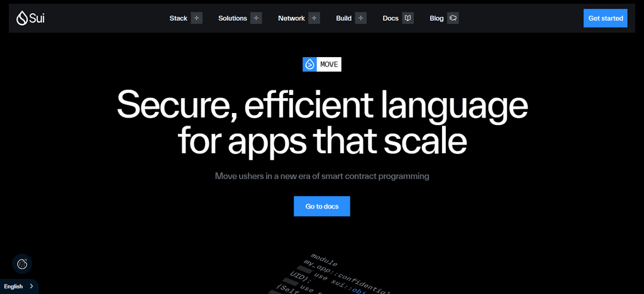This screenshot has width=644, height=294.
Task: Open the Solutions navigation item
Action: (233, 18)
